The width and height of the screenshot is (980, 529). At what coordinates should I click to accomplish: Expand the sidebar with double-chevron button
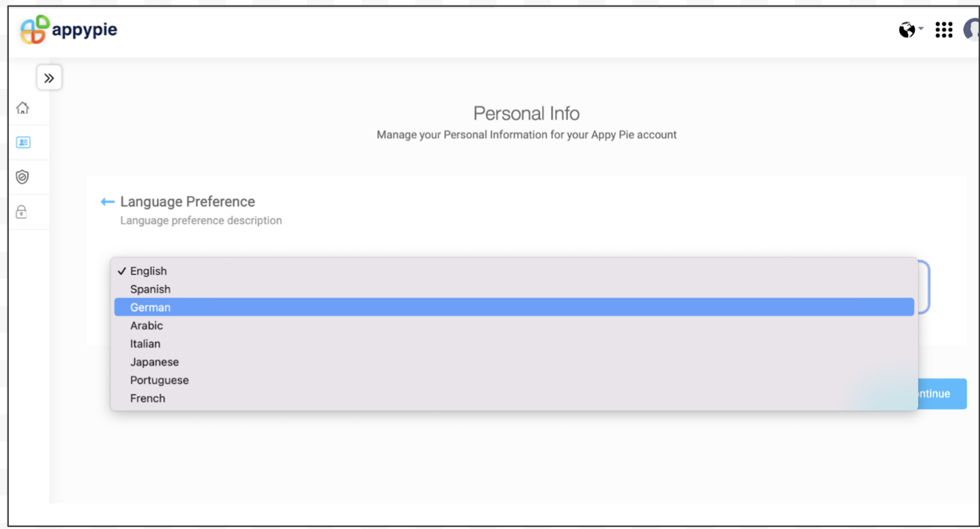coord(49,78)
